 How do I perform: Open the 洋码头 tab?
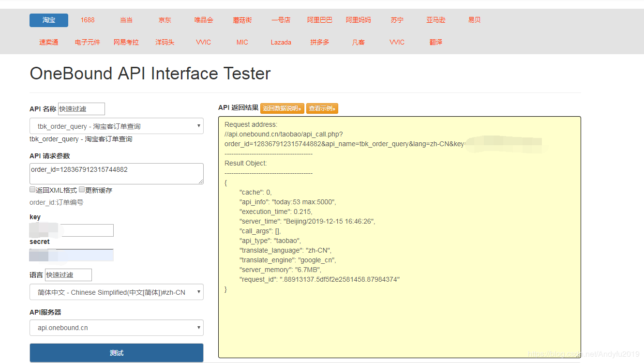coord(165,43)
